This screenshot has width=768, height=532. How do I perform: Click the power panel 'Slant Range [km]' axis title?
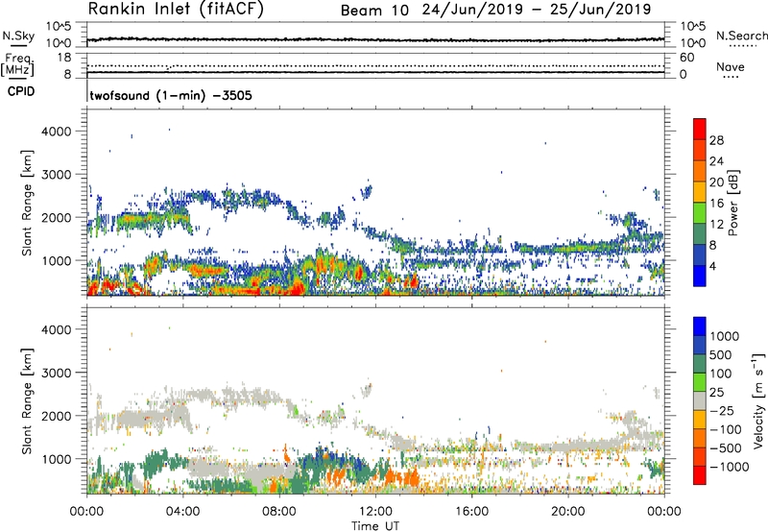27,203
